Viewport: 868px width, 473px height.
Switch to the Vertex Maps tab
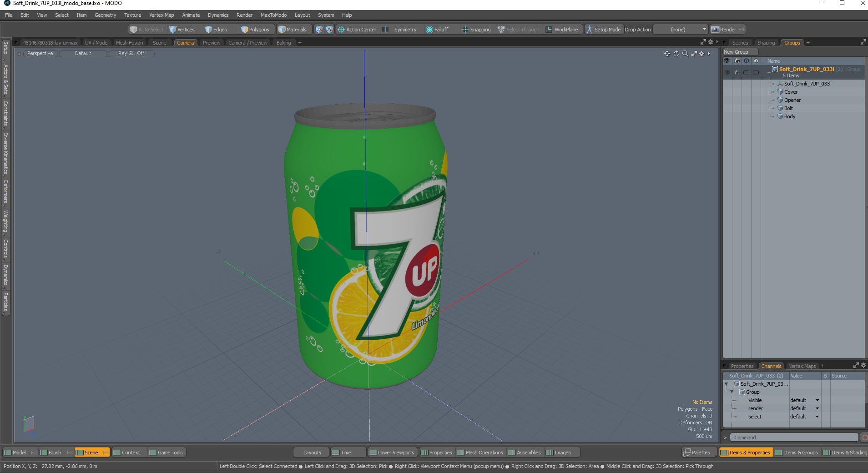point(802,366)
